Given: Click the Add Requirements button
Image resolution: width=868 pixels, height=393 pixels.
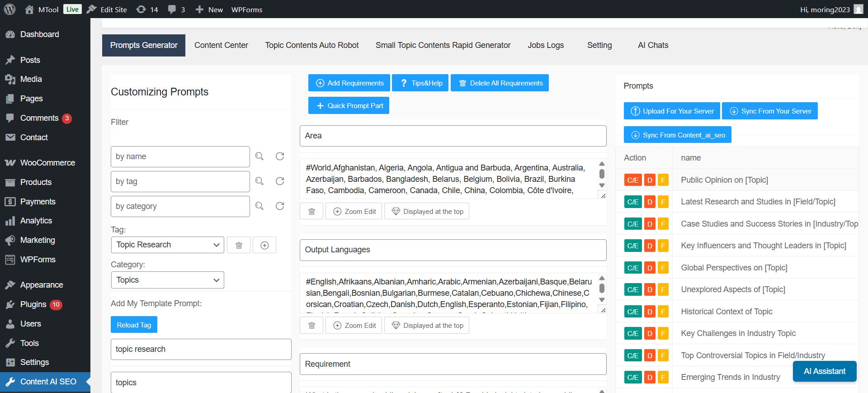Looking at the screenshot, I should [x=349, y=83].
